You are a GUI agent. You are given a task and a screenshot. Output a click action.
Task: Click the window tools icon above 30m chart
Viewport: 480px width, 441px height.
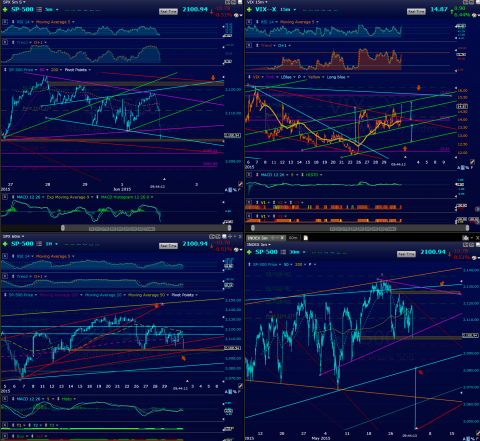(x=466, y=238)
